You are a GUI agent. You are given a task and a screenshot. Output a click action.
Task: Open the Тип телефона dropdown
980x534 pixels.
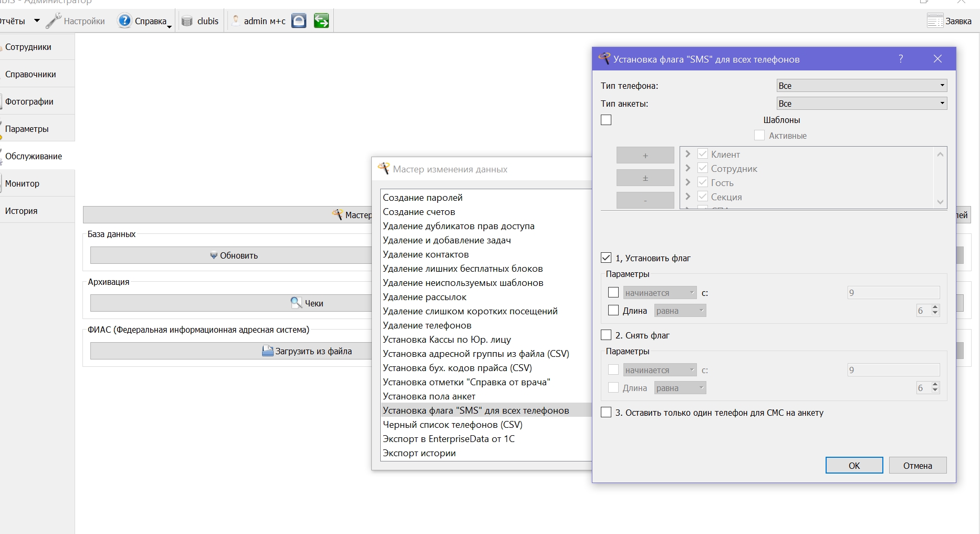[x=862, y=86]
